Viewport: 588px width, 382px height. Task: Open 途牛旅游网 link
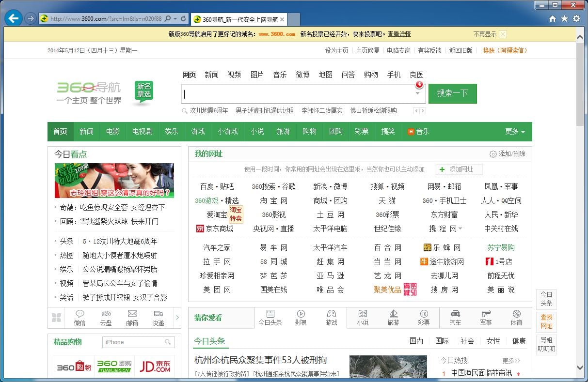442,261
